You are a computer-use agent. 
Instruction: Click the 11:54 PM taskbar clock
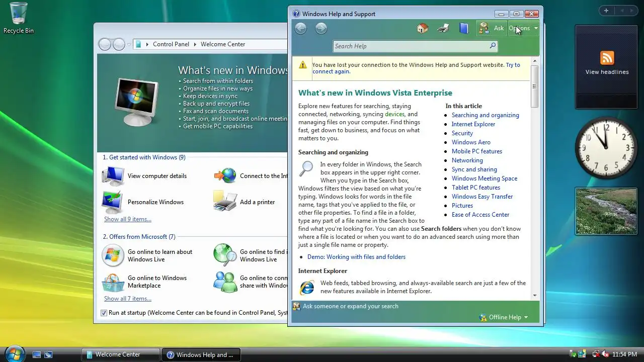pyautogui.click(x=625, y=354)
